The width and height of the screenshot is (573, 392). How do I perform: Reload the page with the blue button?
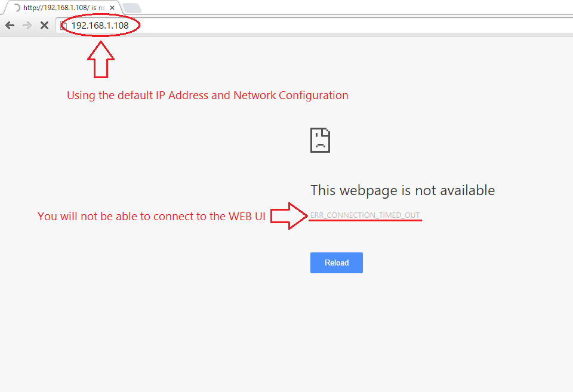tap(337, 263)
